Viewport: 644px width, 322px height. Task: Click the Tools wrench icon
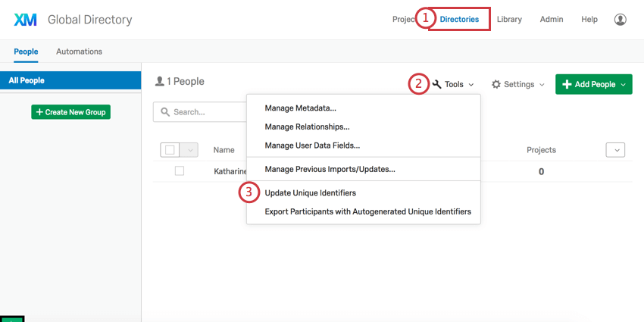pyautogui.click(x=437, y=85)
